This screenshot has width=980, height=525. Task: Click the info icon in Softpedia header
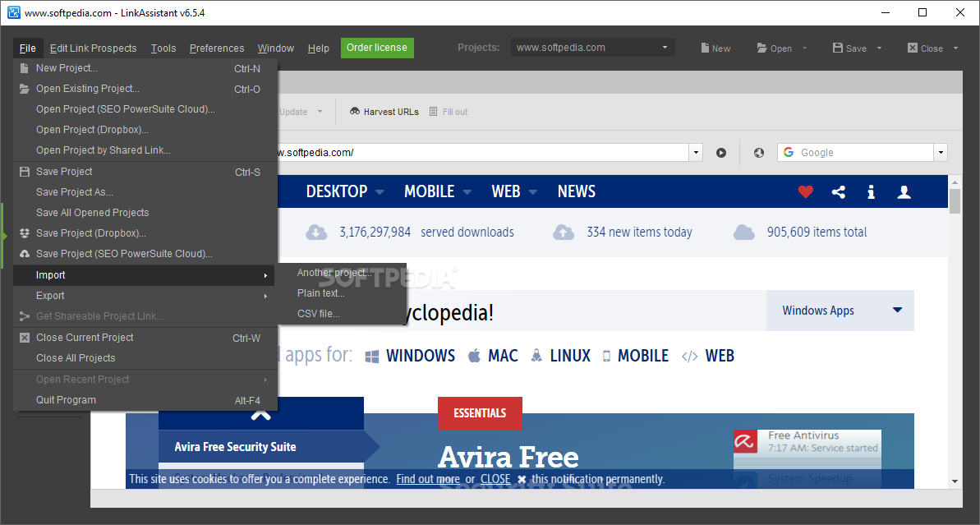(x=872, y=192)
